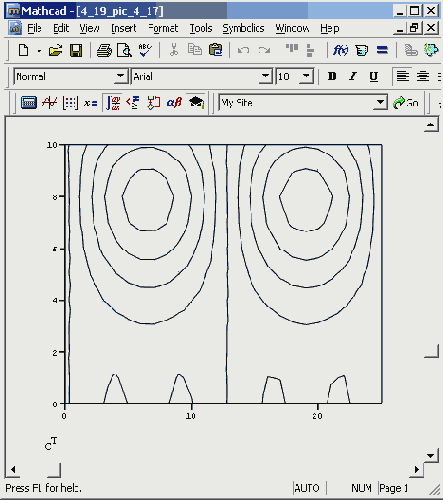The width and height of the screenshot is (443, 500).
Task: Click the Page 1 status indicator
Action: coord(393,488)
